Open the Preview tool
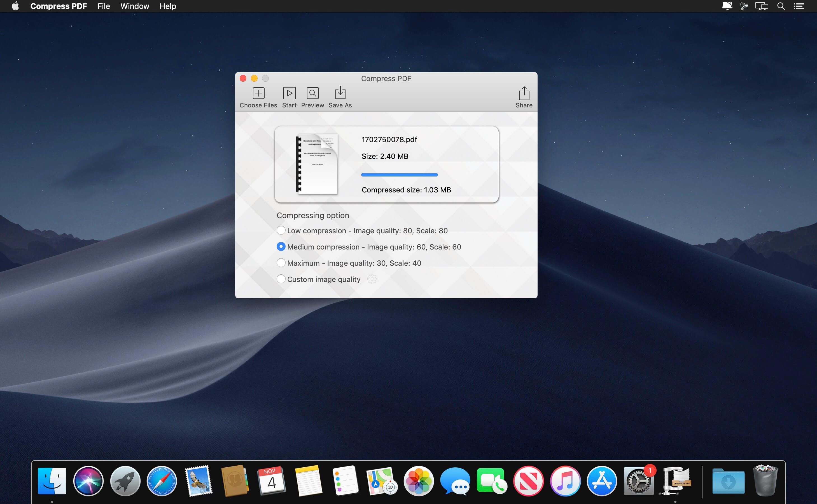Viewport: 817px width, 504px height. (312, 93)
